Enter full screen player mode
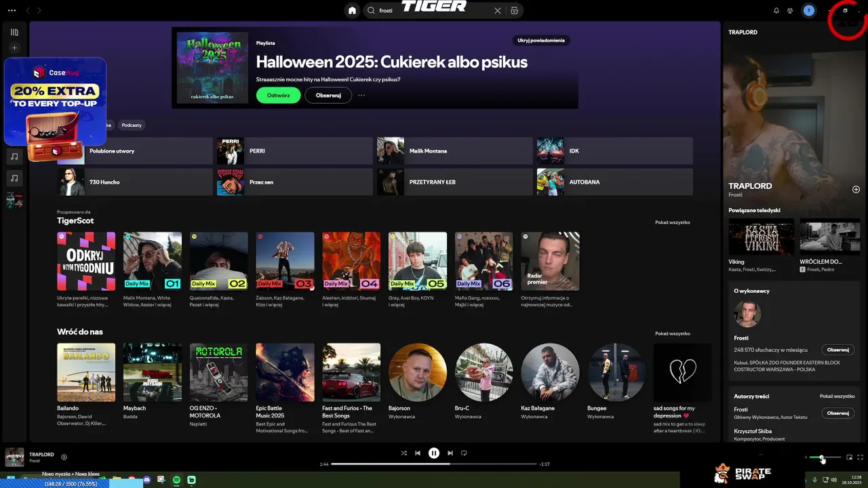The image size is (868, 488). (860, 457)
